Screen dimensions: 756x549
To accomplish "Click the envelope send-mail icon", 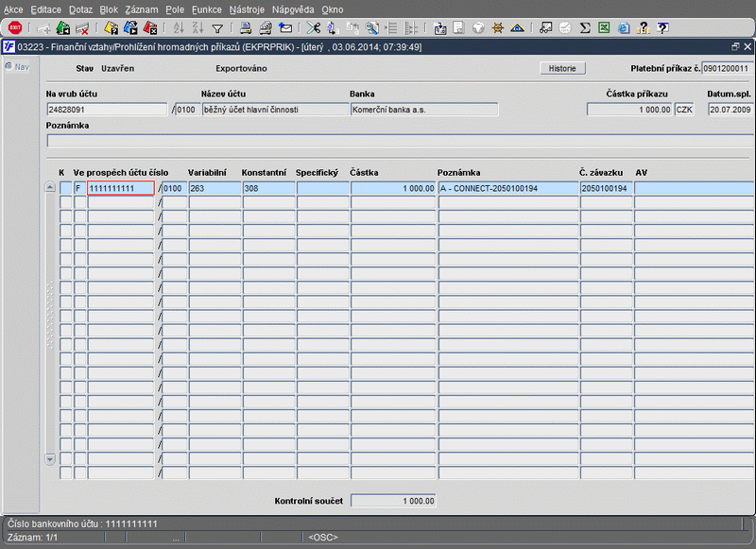I will (285, 28).
